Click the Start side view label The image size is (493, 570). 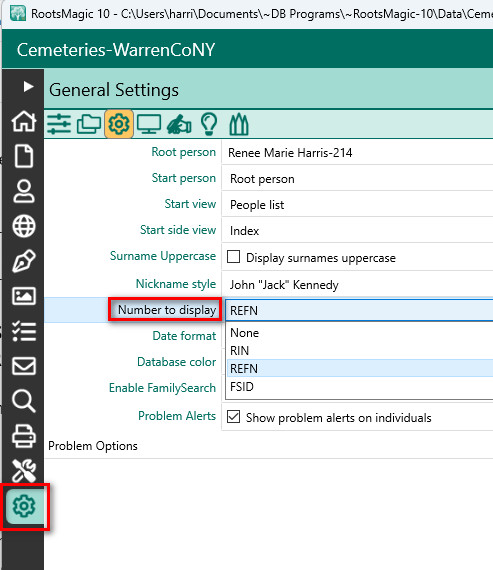tap(178, 230)
